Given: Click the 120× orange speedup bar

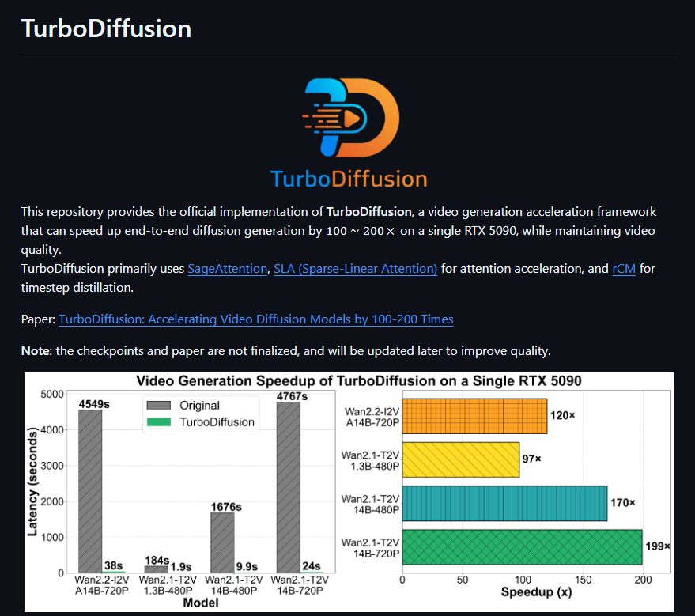Looking at the screenshot, I should 474,416.
